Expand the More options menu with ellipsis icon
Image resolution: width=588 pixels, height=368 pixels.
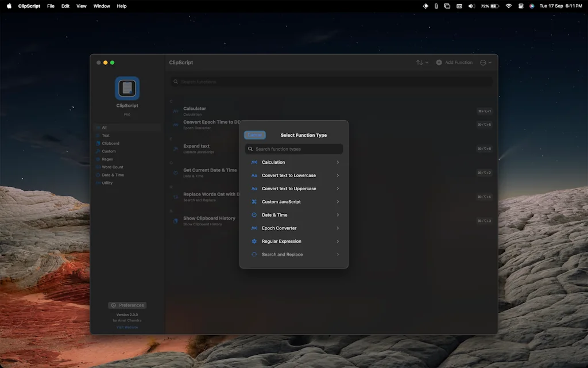point(484,62)
